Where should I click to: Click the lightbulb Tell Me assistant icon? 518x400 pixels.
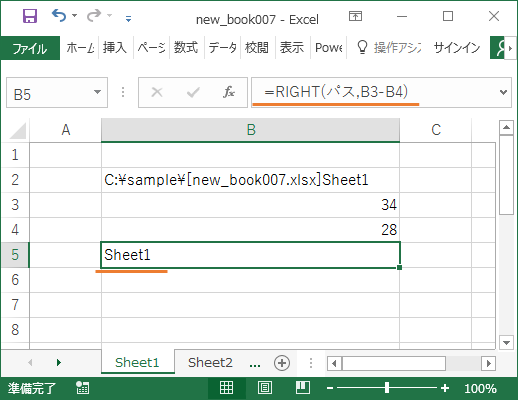[x=362, y=47]
